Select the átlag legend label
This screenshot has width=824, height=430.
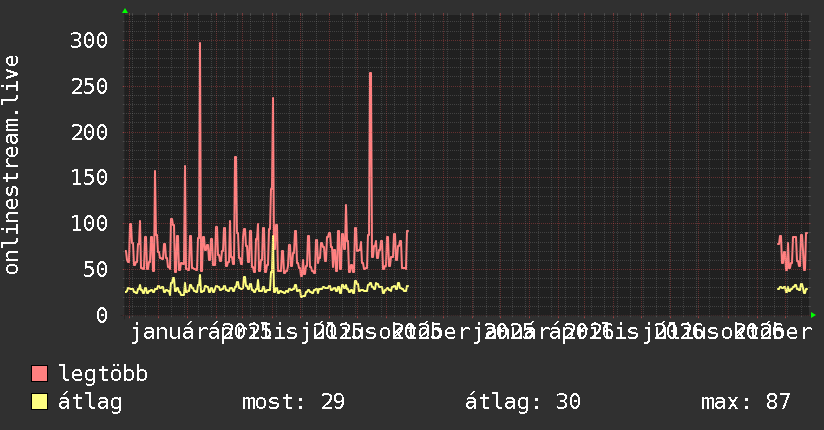click(90, 402)
